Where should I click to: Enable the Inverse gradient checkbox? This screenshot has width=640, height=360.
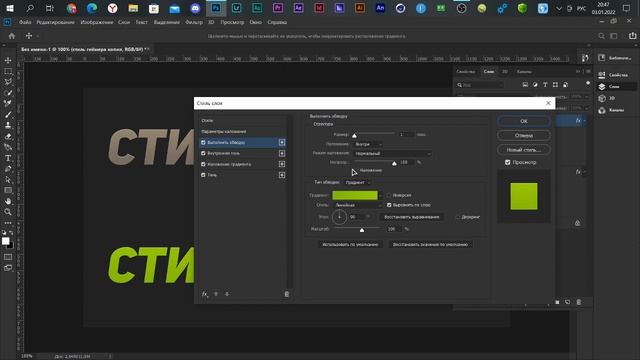pos(389,195)
